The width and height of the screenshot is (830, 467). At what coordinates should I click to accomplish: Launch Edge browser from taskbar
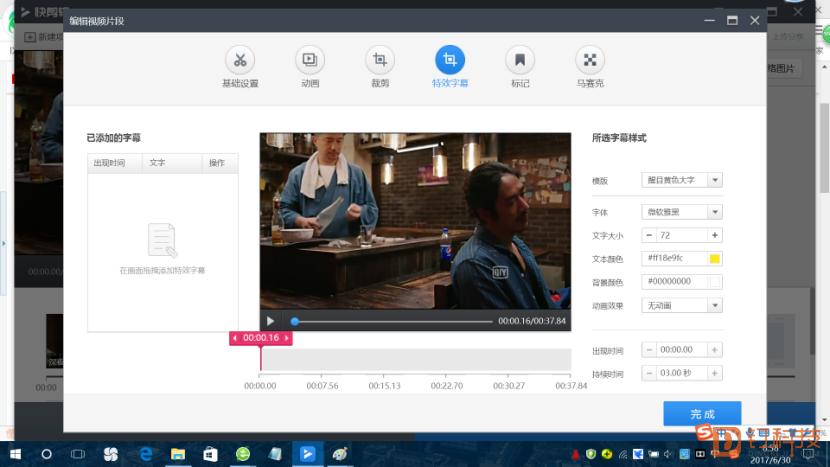pos(146,454)
